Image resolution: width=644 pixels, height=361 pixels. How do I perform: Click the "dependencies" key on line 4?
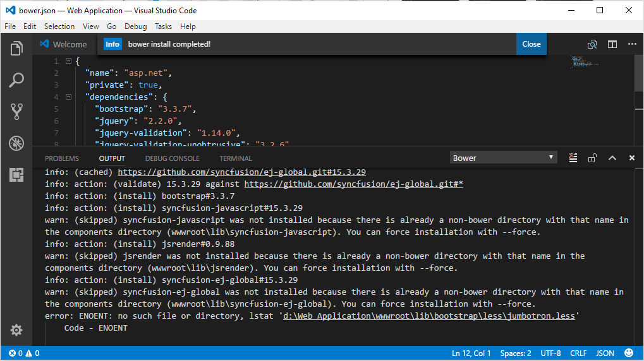click(x=119, y=97)
